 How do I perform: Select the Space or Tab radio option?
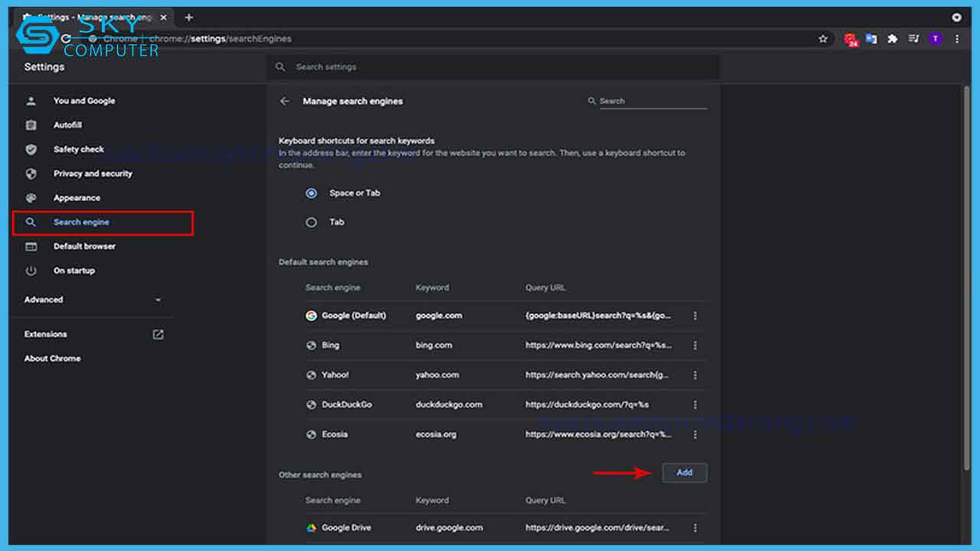coord(312,194)
